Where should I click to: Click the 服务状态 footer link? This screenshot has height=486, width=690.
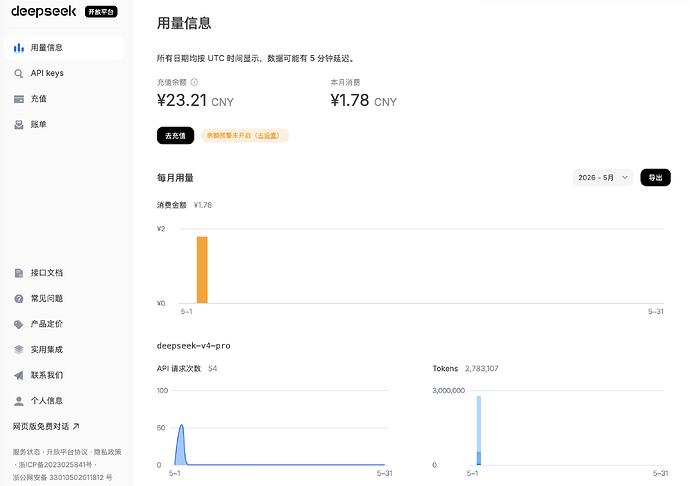point(26,452)
